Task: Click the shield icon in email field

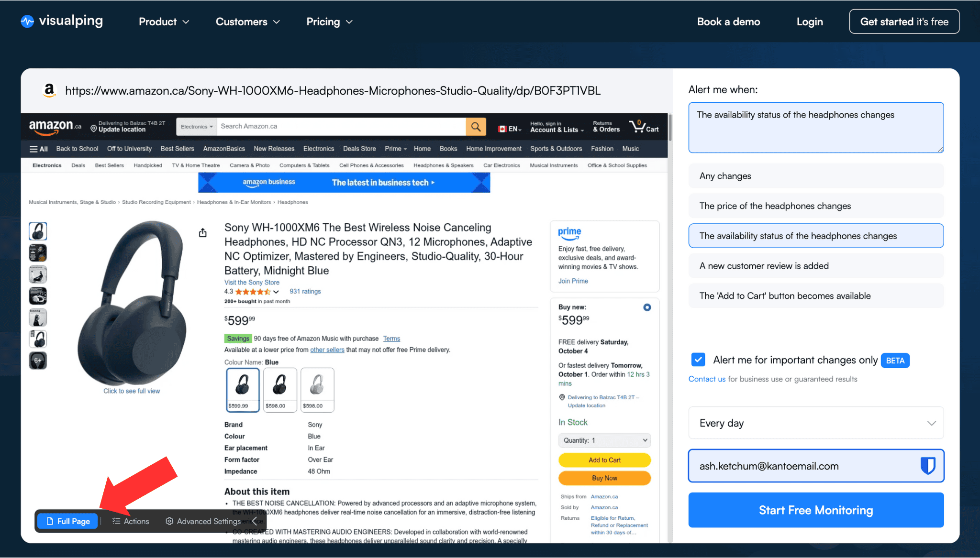Action: [x=927, y=466]
